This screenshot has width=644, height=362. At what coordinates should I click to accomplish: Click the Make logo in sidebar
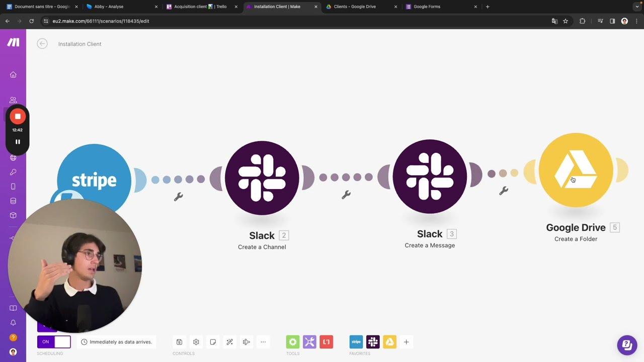point(13,42)
